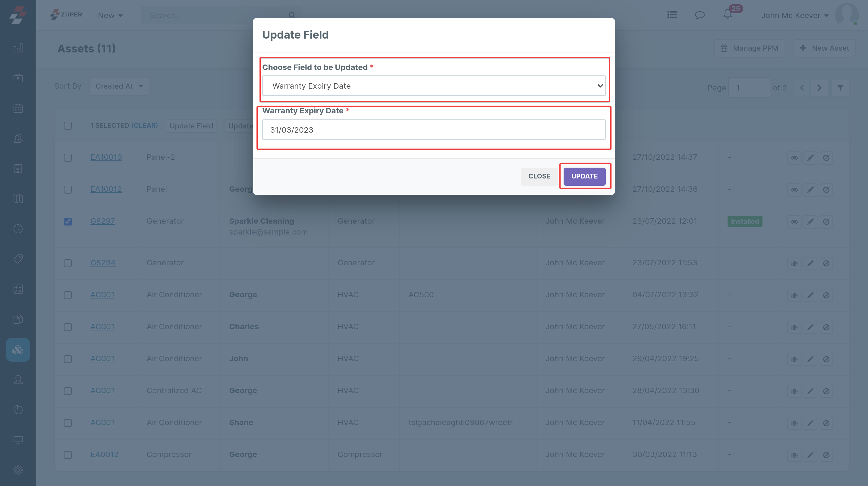868x486 pixels.
Task: Toggle the select-all header checkbox
Action: pyautogui.click(x=68, y=126)
